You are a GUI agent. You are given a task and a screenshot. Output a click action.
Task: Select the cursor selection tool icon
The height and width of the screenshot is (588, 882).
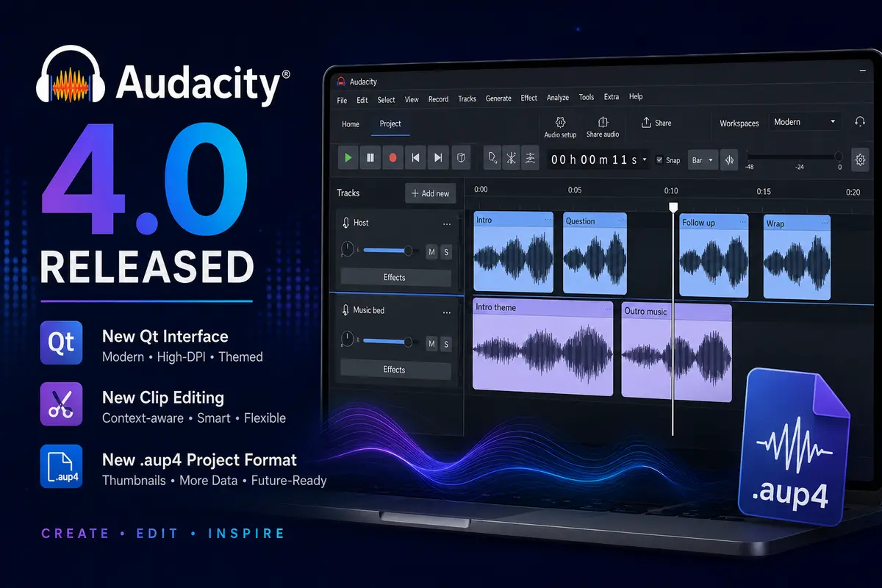493,158
